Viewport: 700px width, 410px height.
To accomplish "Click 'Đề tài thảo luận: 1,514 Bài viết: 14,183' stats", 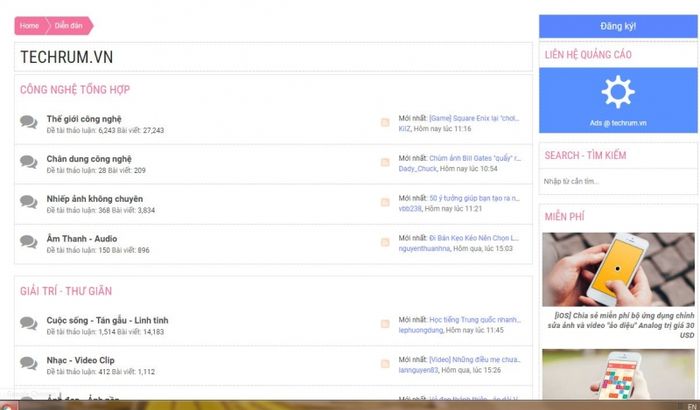I will pyautogui.click(x=105, y=332).
